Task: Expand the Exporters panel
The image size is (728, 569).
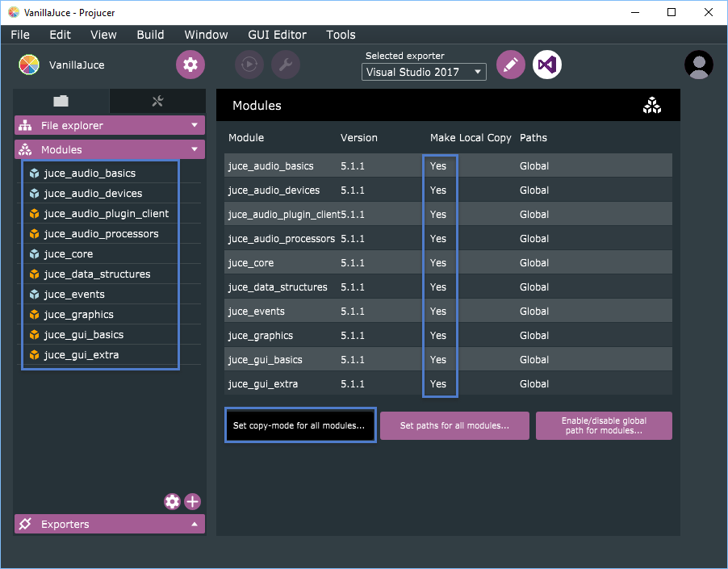Action: (194, 525)
